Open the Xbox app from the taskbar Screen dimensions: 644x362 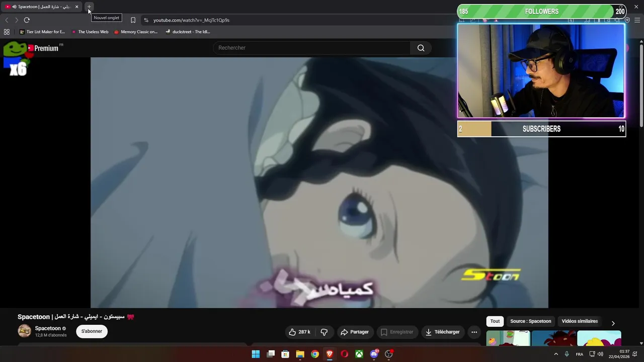[x=359, y=354]
